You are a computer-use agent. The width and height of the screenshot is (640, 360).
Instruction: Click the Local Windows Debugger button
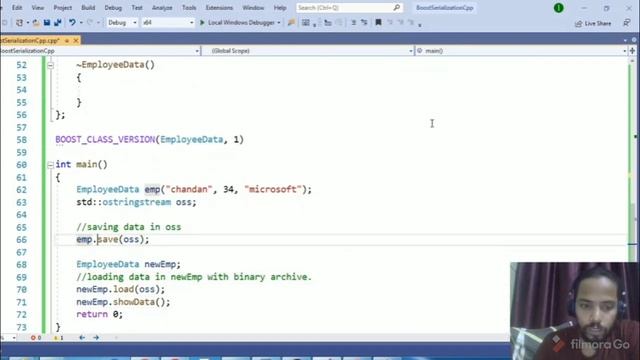pos(241,22)
